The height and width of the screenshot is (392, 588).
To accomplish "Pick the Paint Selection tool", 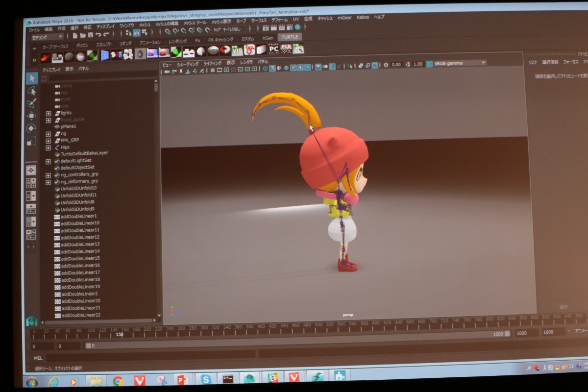I will [32, 103].
